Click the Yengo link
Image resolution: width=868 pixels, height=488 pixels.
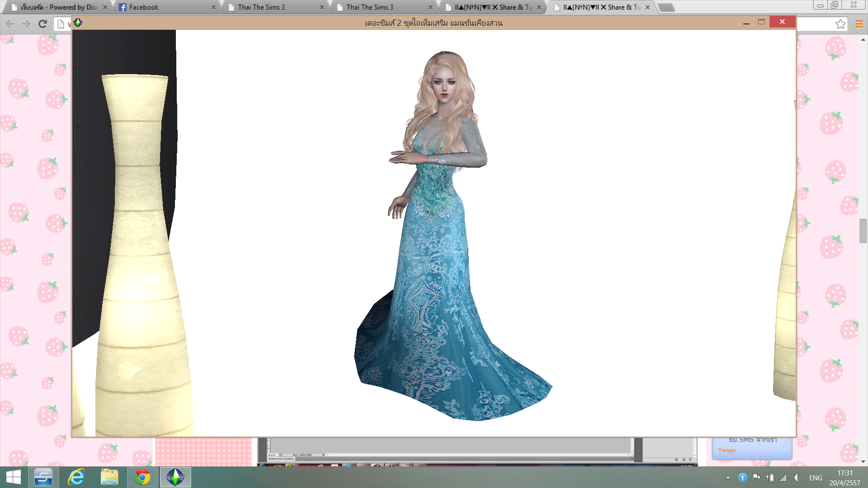click(x=726, y=450)
